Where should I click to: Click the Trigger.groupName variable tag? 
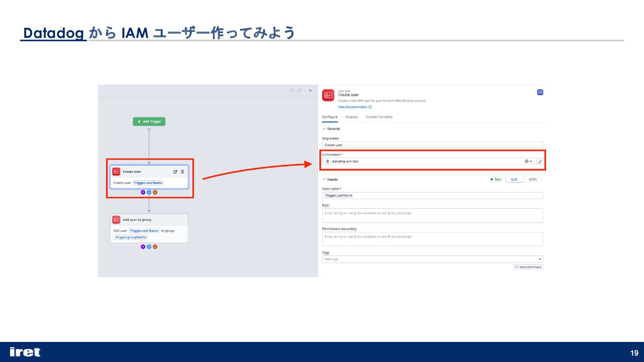131,237
